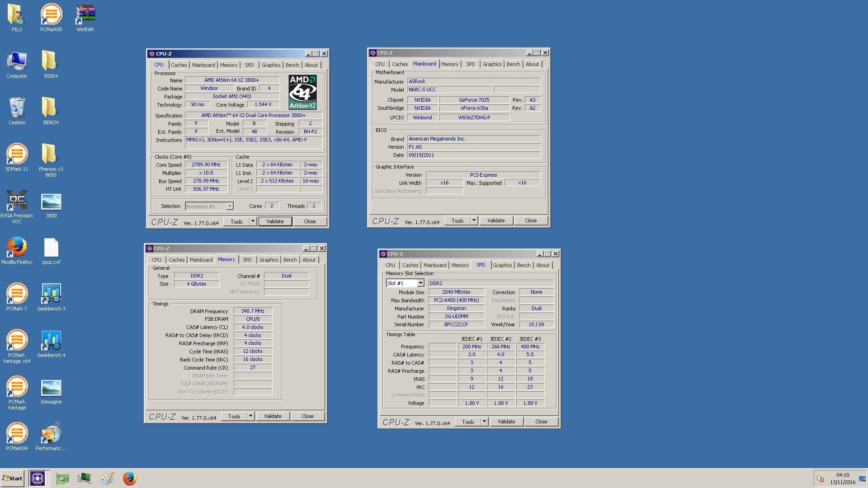Launch the PCMark Vantage shortcut
The image size is (868, 488).
[x=17, y=393]
